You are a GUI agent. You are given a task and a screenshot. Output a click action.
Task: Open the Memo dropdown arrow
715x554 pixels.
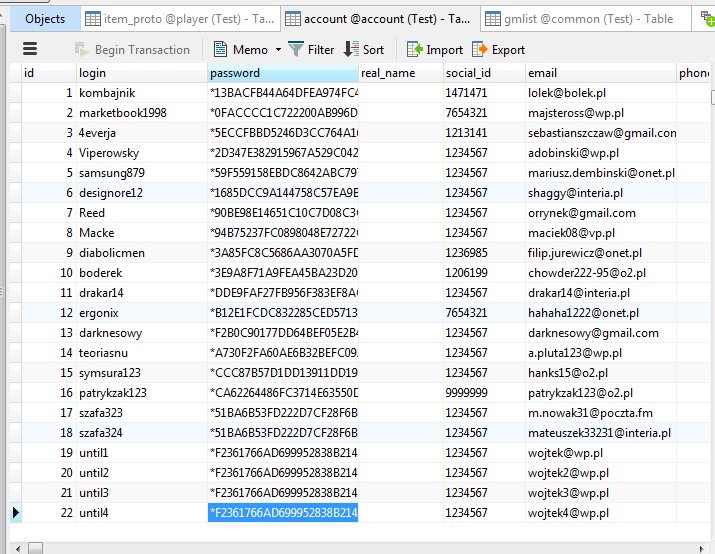278,50
